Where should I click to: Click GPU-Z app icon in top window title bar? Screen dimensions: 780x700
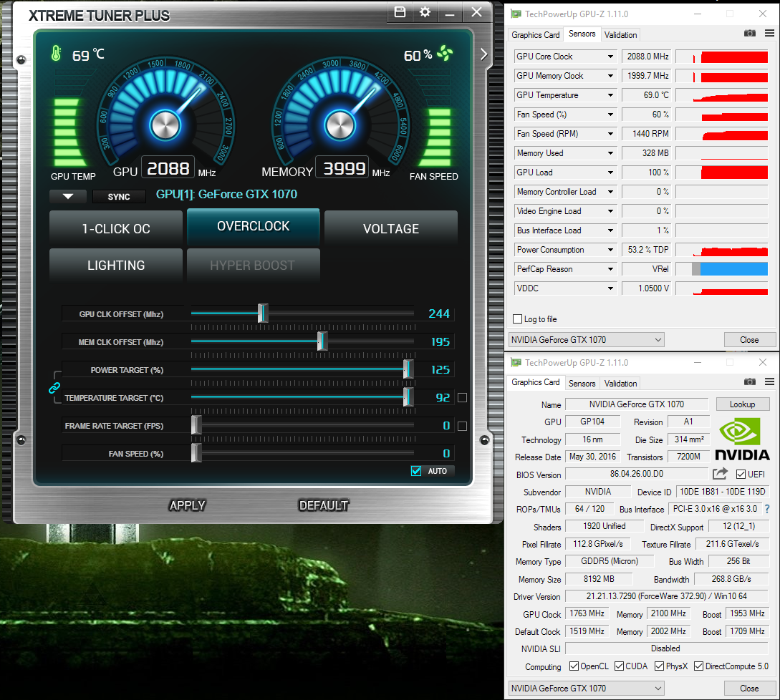click(516, 14)
